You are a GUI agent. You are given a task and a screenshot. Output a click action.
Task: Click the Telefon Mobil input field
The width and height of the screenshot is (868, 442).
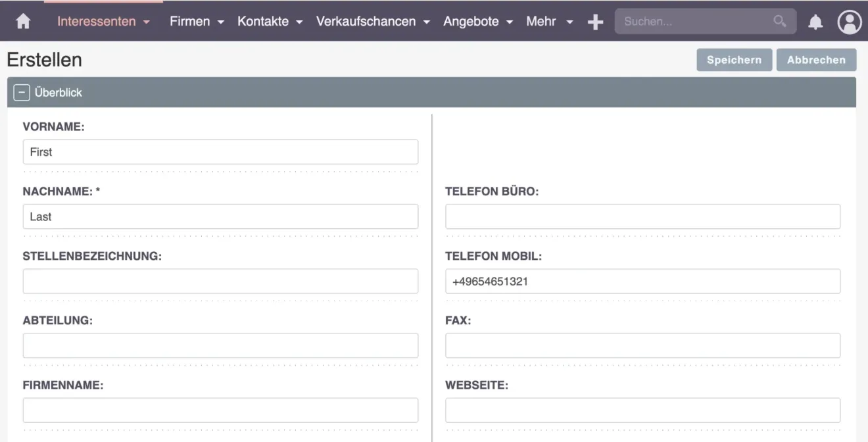tap(642, 281)
